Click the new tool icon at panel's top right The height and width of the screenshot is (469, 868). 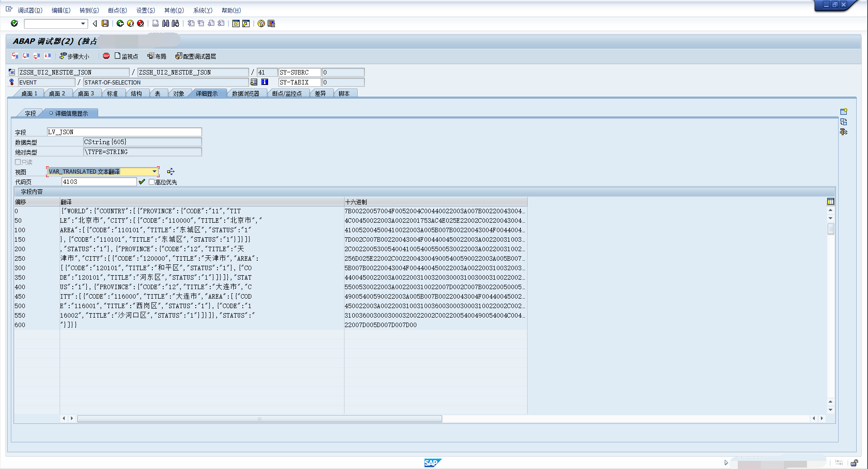(x=844, y=112)
